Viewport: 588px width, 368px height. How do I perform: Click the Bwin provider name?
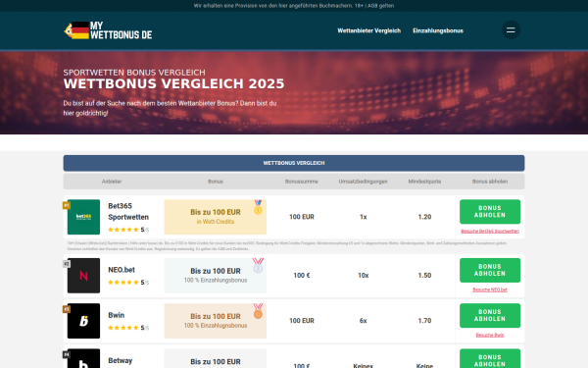[x=117, y=315]
